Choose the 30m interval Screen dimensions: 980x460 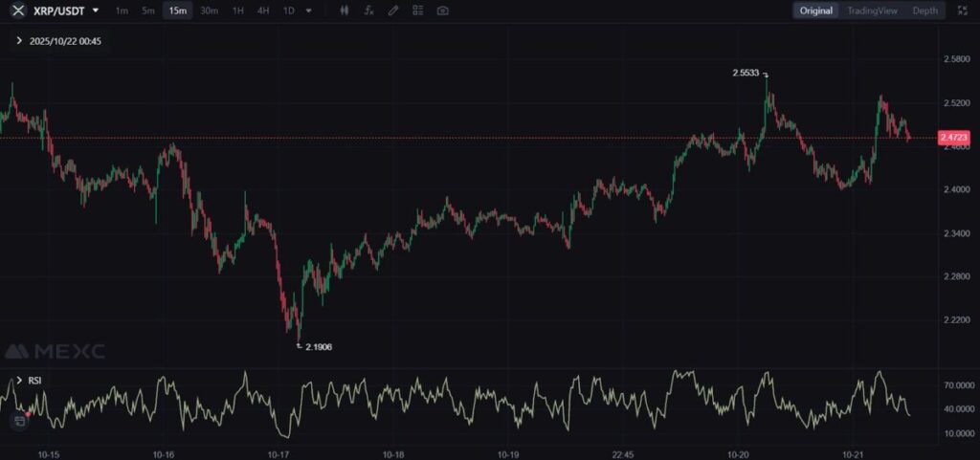tap(209, 11)
